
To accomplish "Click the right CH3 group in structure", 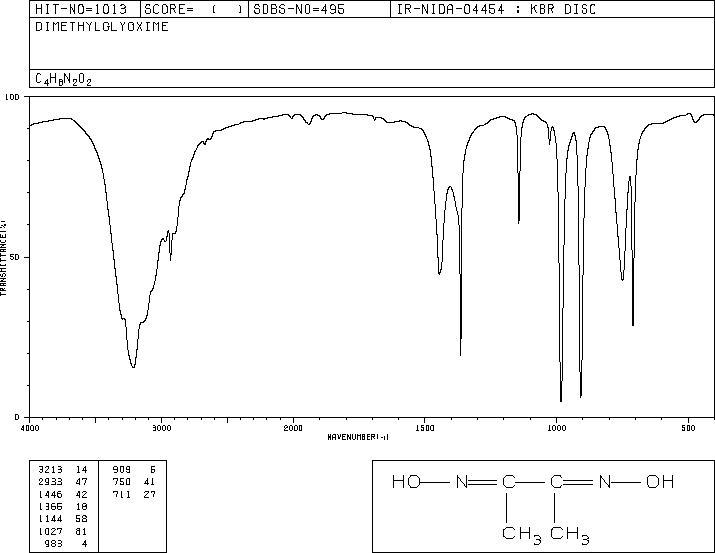I will 570,534.
